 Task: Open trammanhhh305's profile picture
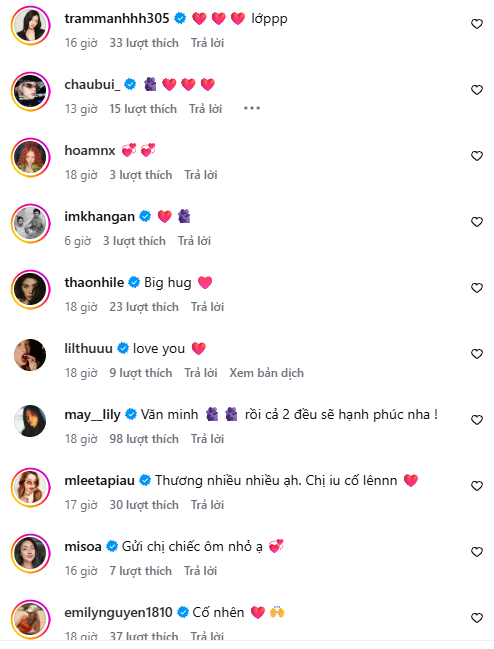pyautogui.click(x=30, y=25)
